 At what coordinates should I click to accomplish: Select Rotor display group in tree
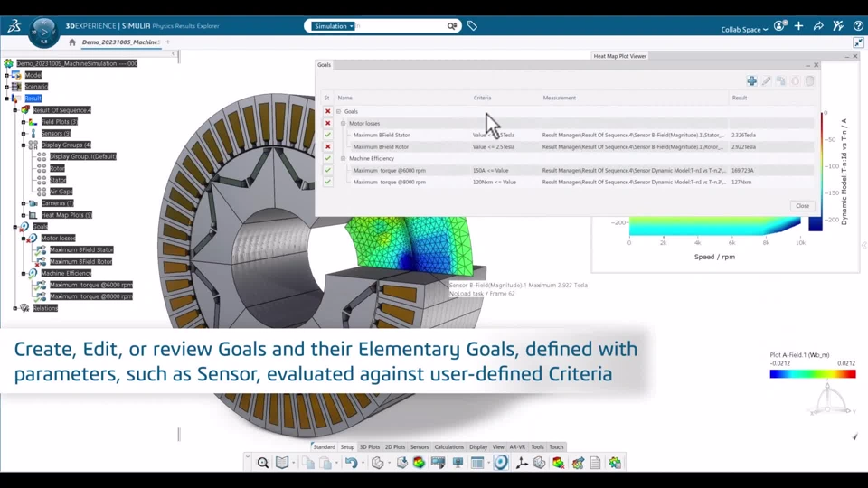click(x=57, y=168)
